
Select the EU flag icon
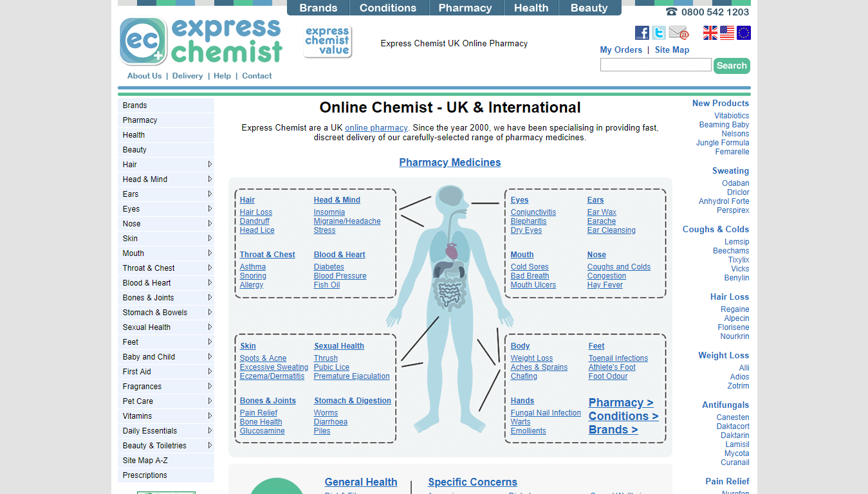click(x=744, y=33)
